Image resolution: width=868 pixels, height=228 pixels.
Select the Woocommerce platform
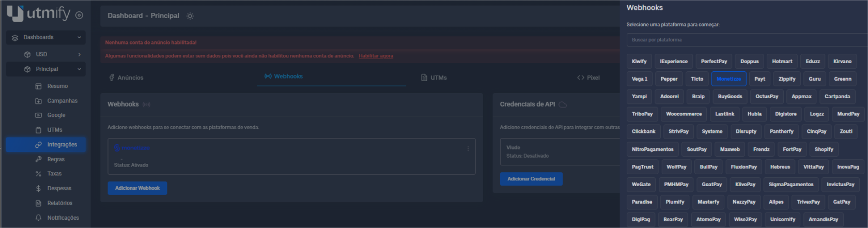pyautogui.click(x=684, y=114)
